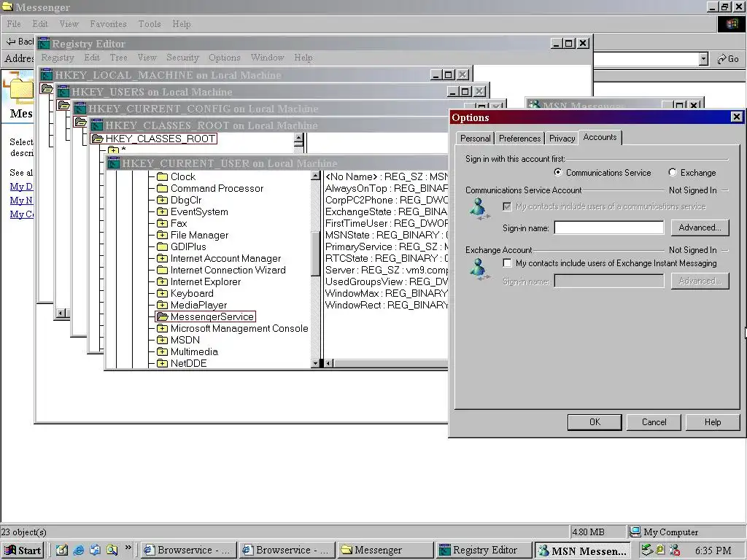
Task: Open the Privacy tab
Action: 562,139
